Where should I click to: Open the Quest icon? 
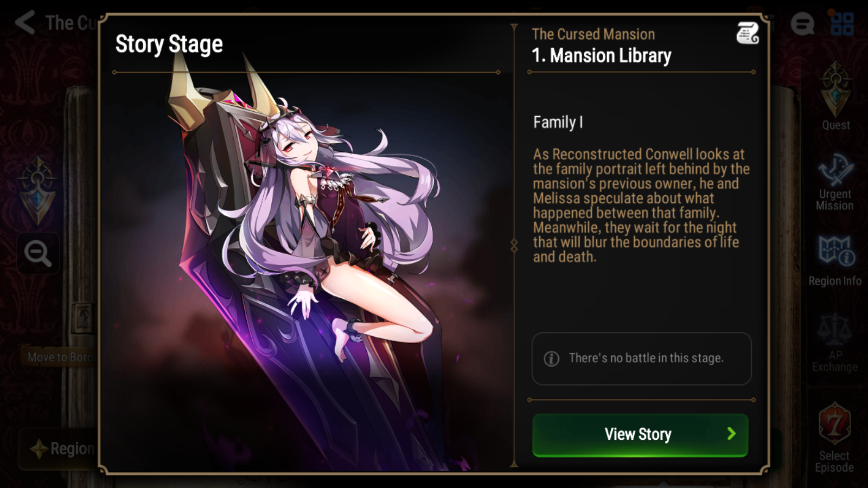coord(835,96)
